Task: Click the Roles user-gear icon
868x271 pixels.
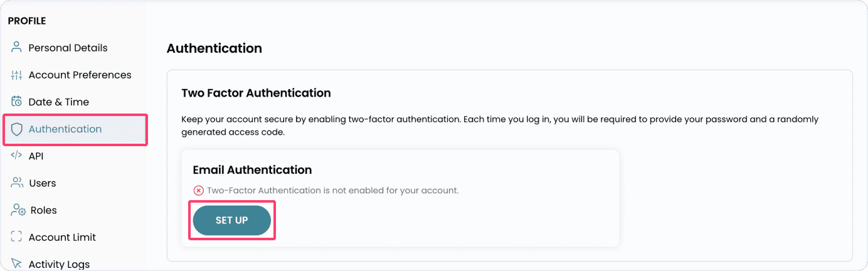Action: point(18,210)
